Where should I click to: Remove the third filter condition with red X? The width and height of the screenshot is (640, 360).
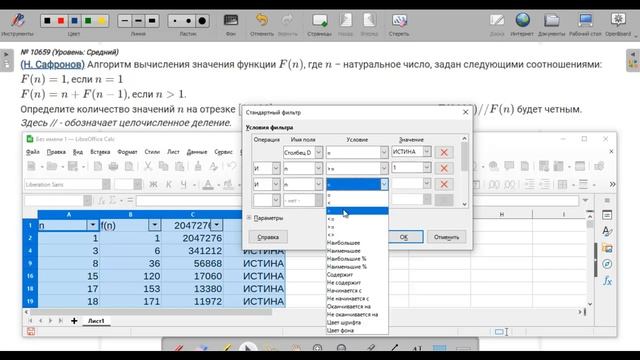click(444, 184)
